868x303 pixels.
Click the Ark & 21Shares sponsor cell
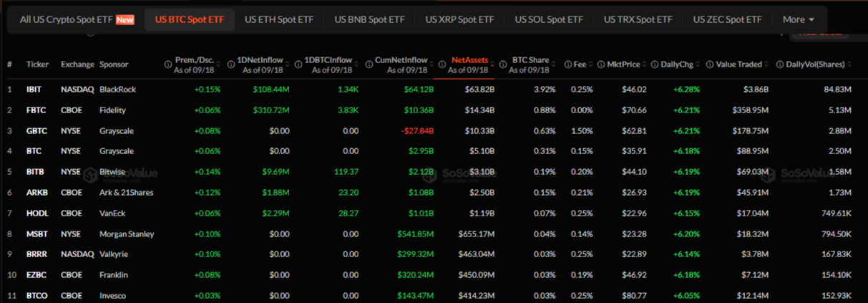127,193
